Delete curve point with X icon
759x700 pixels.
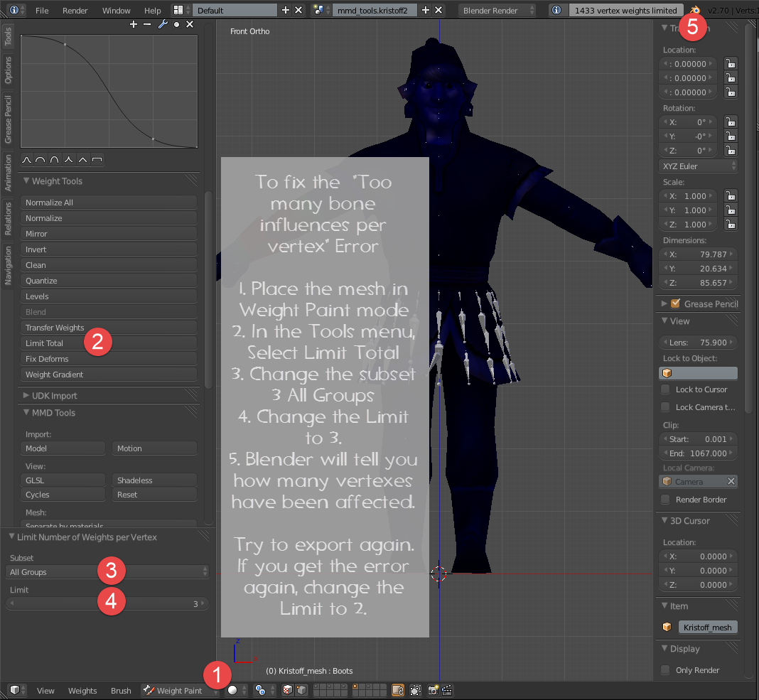coord(190,24)
